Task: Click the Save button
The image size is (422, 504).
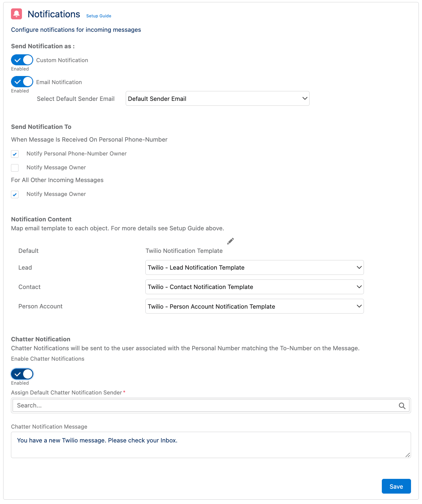Action: [x=396, y=486]
